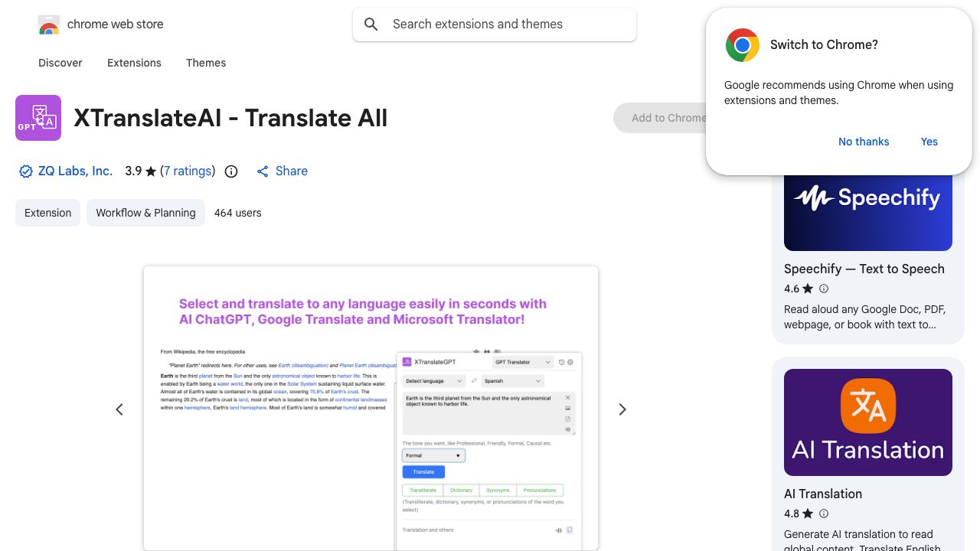This screenshot has height=551, width=980.
Task: Open GPT Translator dropdown in screenshot
Action: pos(523,362)
